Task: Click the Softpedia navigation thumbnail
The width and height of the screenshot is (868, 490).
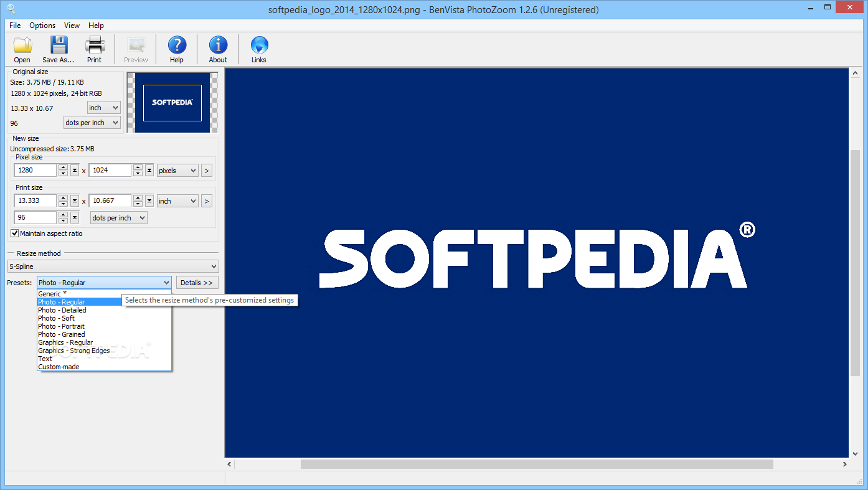Action: (172, 102)
